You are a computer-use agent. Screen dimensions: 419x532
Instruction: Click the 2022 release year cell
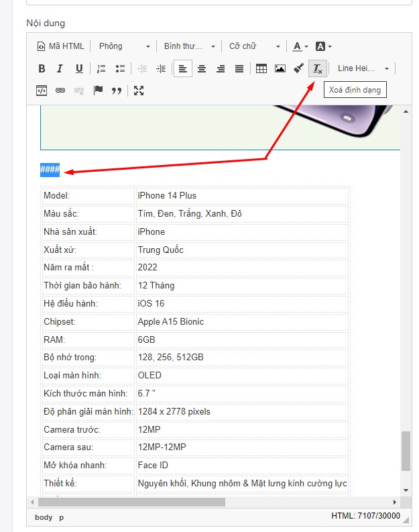242,268
